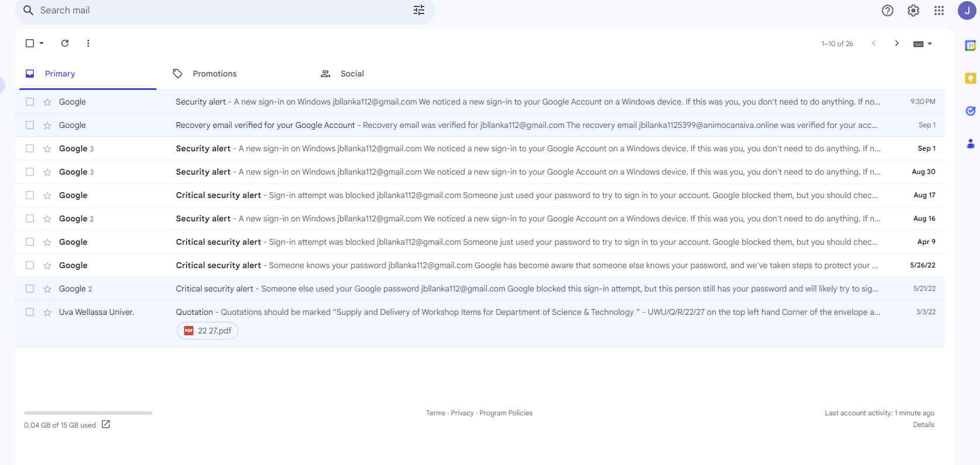Open the Settings gear

pos(913,11)
